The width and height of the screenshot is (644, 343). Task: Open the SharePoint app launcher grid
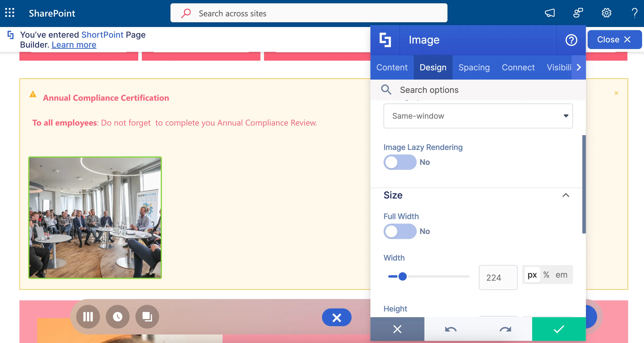(x=10, y=13)
